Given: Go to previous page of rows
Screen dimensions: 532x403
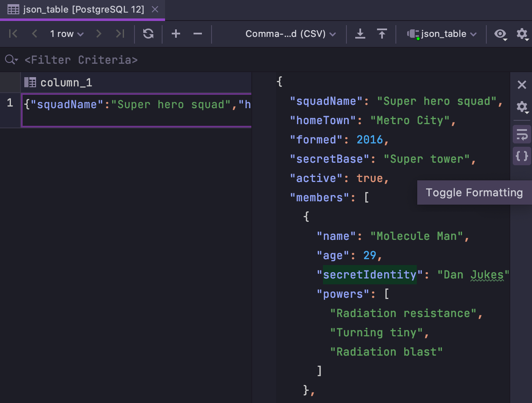Looking at the screenshot, I should click(x=35, y=34).
